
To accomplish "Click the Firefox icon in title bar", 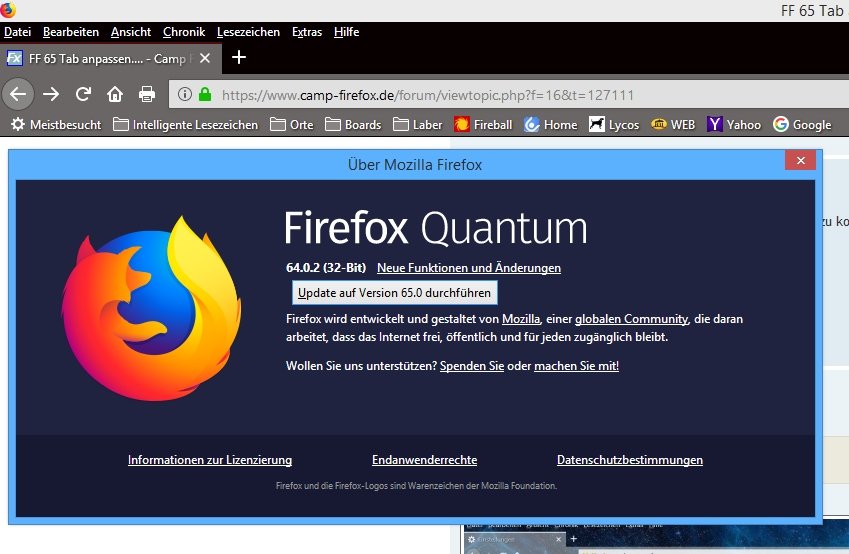I will click(8, 10).
